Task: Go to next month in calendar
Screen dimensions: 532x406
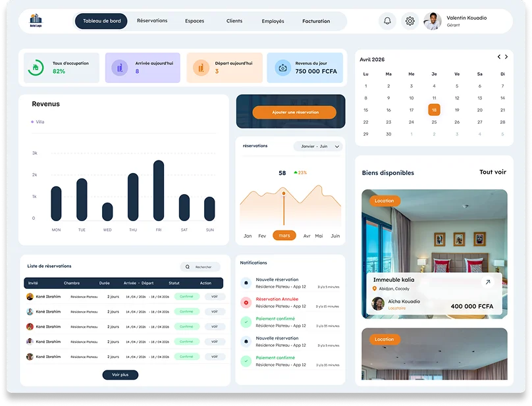Action: point(507,57)
